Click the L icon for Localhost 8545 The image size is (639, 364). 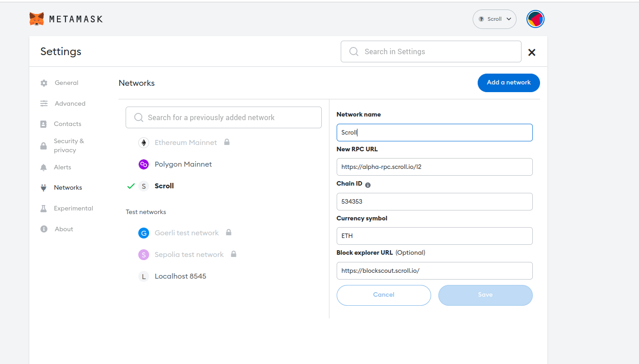[144, 276]
